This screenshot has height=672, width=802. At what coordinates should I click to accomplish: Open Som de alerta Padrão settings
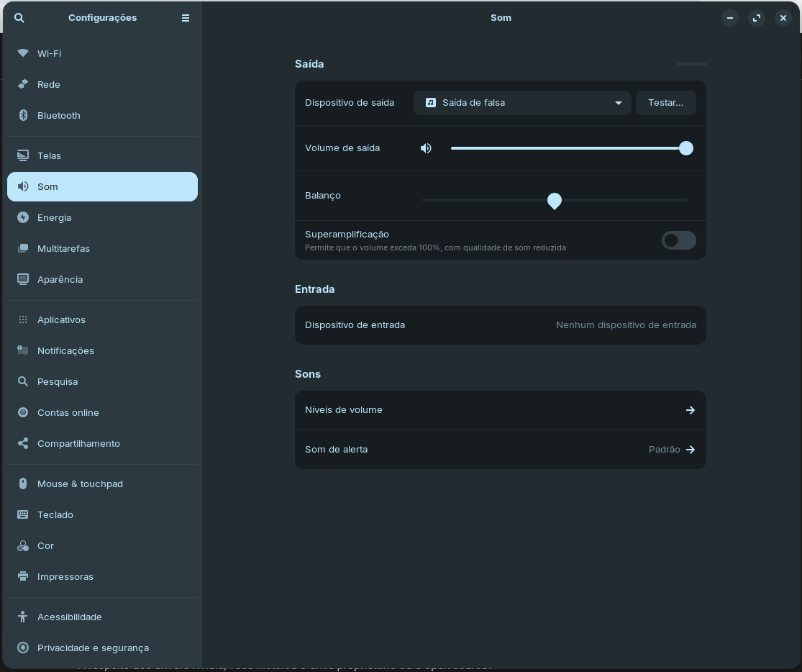[672, 450]
